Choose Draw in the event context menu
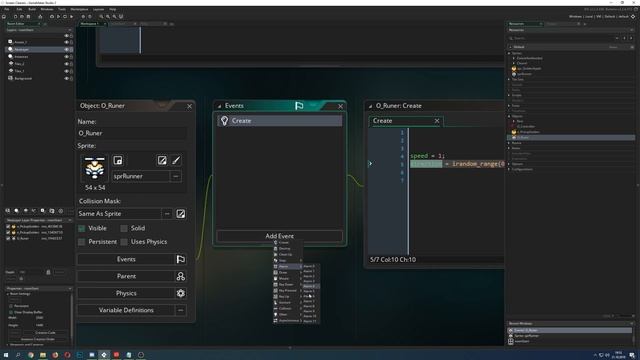The image size is (640, 360). tap(288, 273)
